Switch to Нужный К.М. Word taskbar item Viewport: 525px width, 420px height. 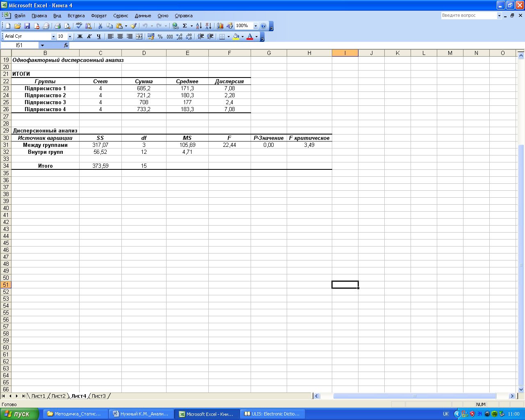141,414
